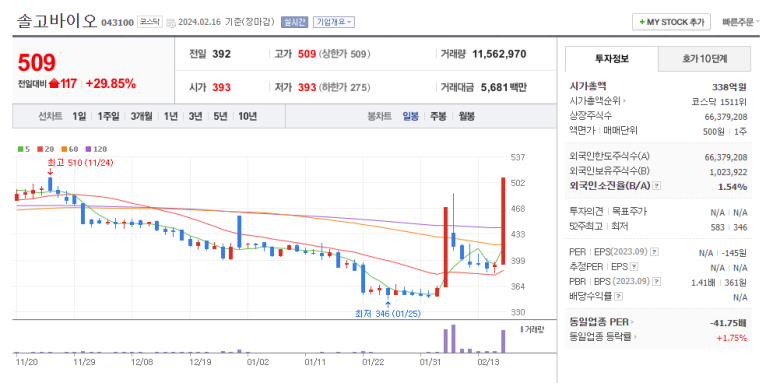Click the tall red candle on the latest day
This screenshot has width=773, height=383.
(x=503, y=221)
